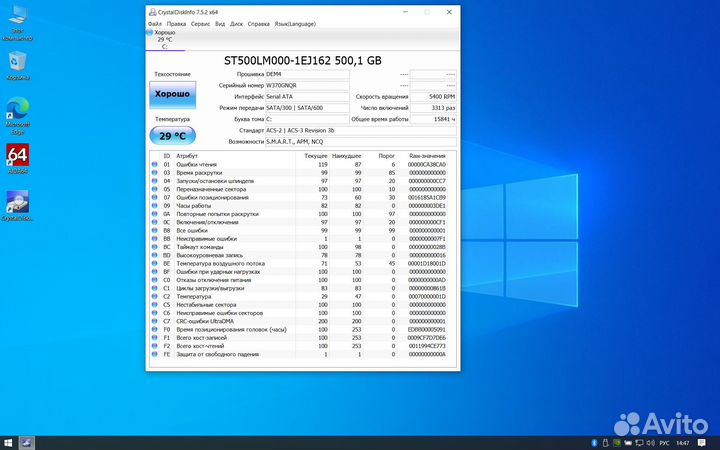Click the disk status dot above C:

point(149,32)
